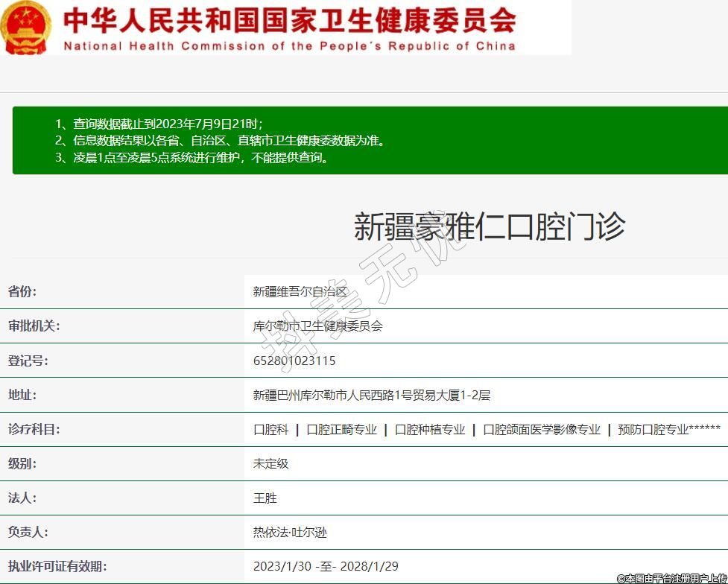Click the English National Health Commission subtitle
728x584 pixels.
click(x=289, y=46)
